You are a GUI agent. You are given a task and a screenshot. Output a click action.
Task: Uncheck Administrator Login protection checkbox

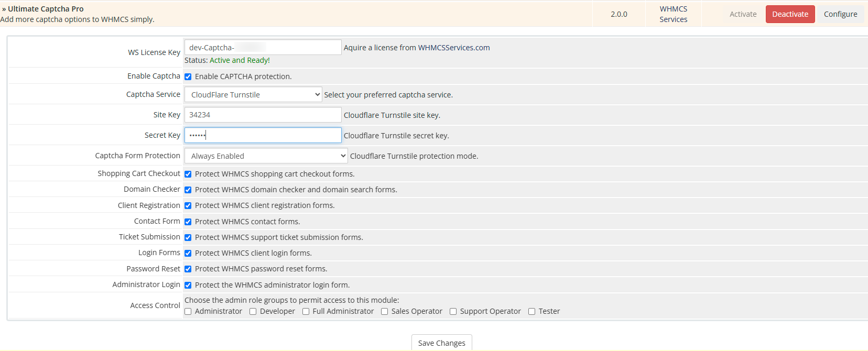188,285
